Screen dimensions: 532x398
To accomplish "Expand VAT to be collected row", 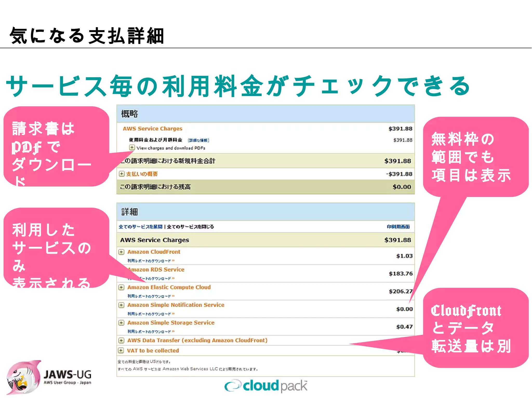I will tap(121, 350).
